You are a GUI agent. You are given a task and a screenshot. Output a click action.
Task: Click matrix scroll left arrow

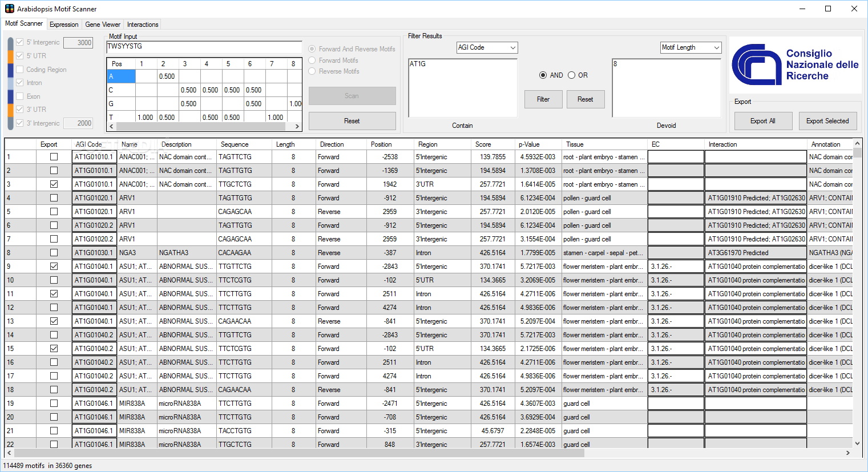(x=111, y=126)
